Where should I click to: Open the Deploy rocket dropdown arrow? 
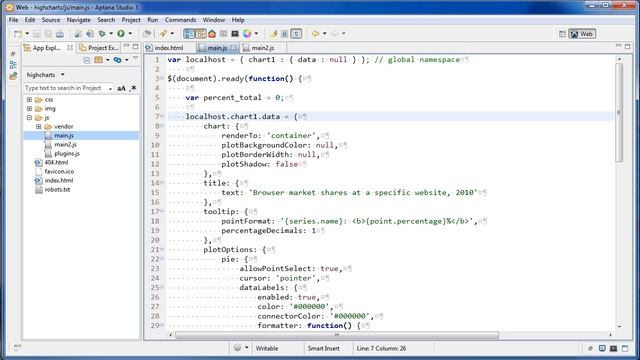[172, 34]
